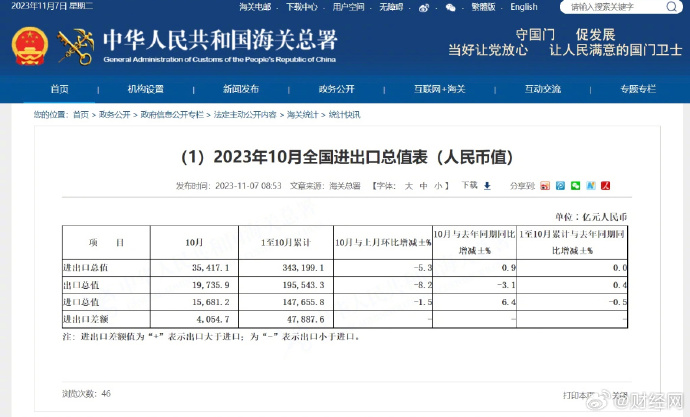Click breadcrumb 政府信息公开专栏
The image size is (690, 417).
tap(172, 115)
